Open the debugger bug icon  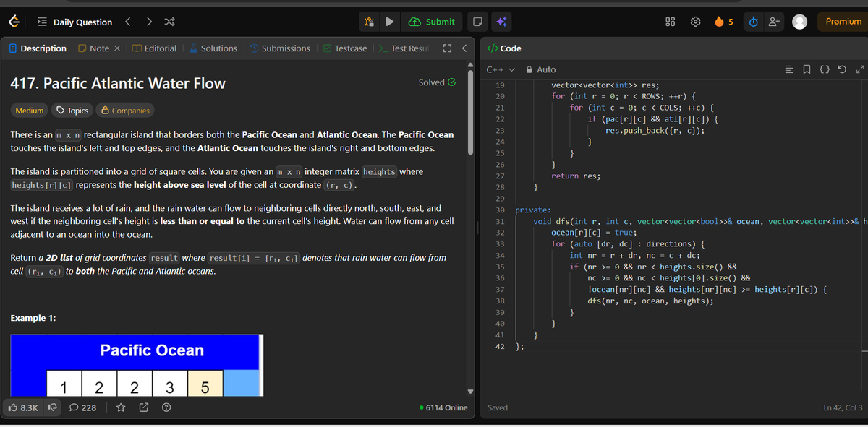click(369, 22)
